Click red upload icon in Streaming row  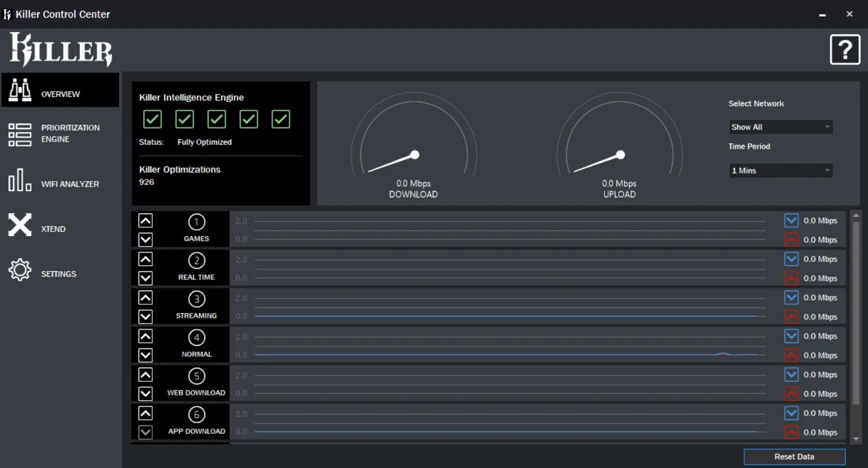click(792, 317)
